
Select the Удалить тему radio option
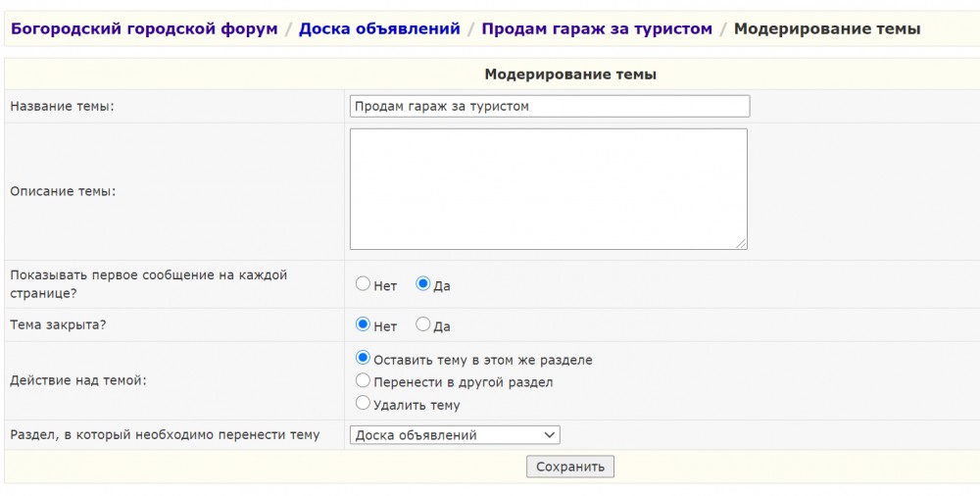(x=364, y=404)
